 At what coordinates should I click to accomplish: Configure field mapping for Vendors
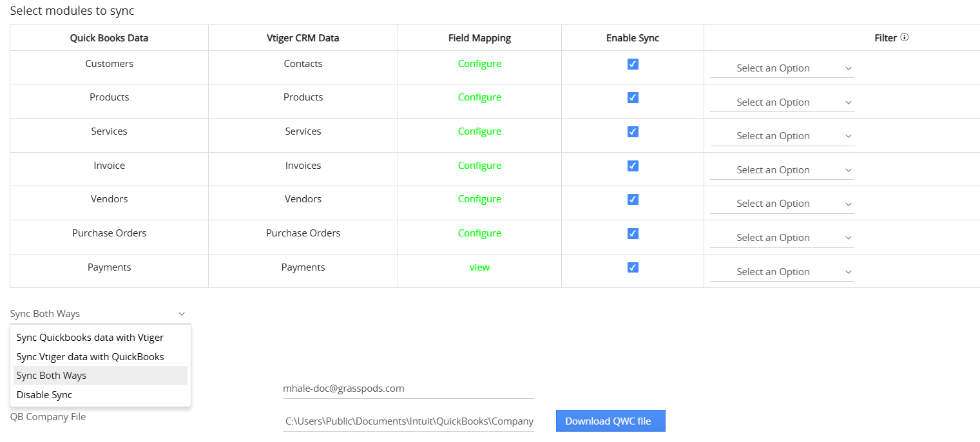[x=479, y=199]
